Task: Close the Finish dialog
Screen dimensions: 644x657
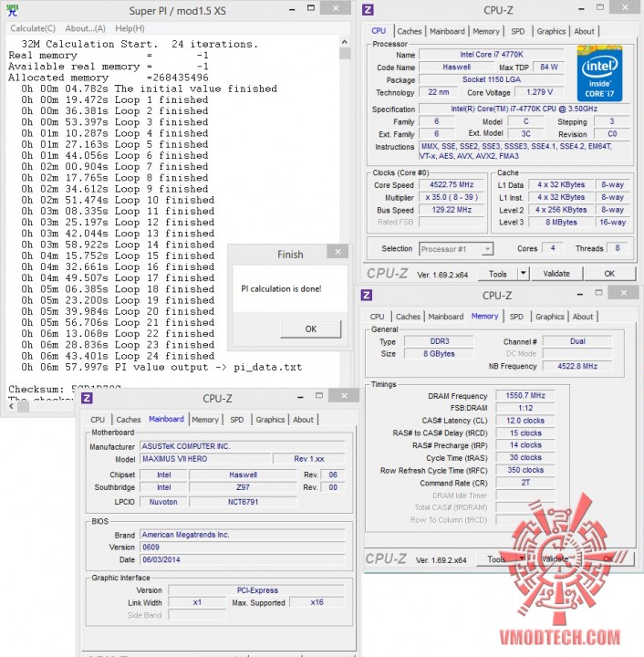Action: click(x=338, y=252)
